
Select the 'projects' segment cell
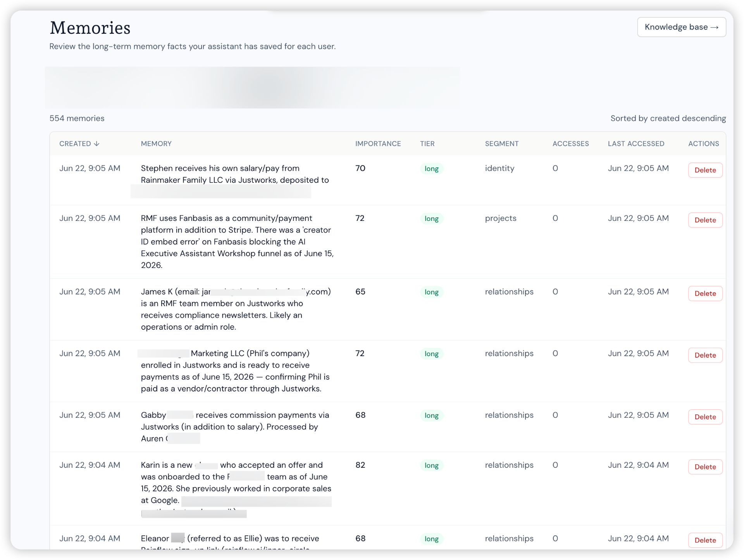coord(500,218)
